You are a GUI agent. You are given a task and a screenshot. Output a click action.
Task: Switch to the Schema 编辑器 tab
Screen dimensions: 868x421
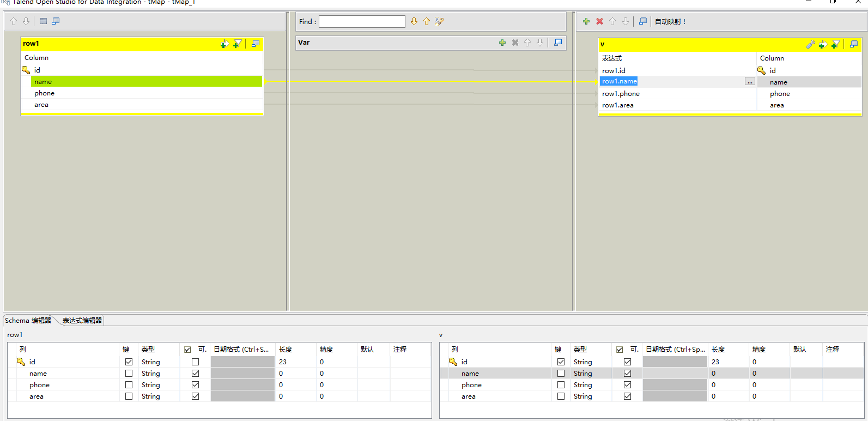point(28,321)
